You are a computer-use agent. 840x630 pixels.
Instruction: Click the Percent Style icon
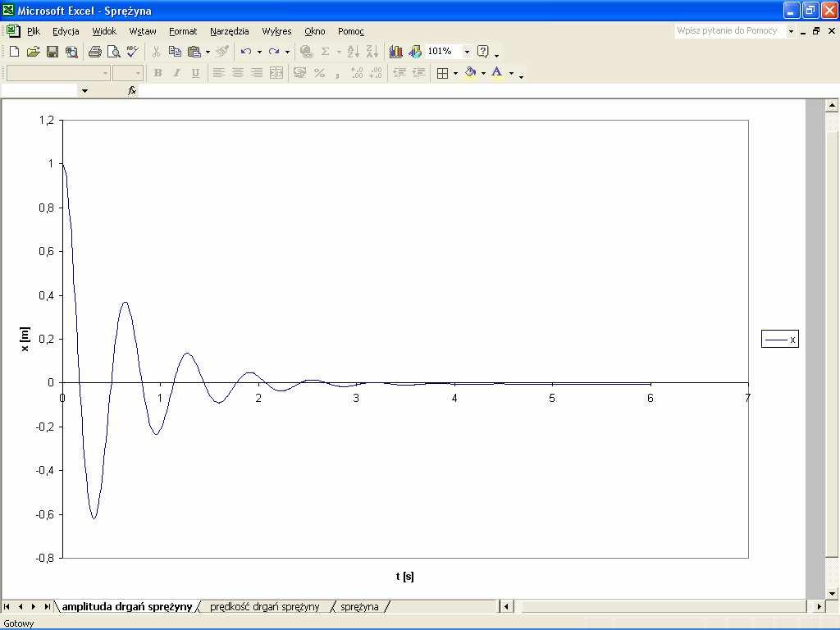pyautogui.click(x=319, y=73)
